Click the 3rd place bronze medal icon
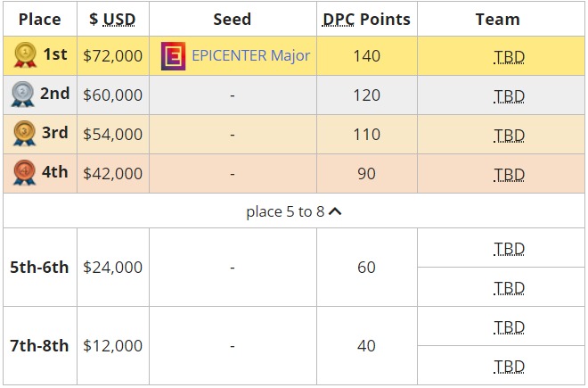 coord(25,134)
